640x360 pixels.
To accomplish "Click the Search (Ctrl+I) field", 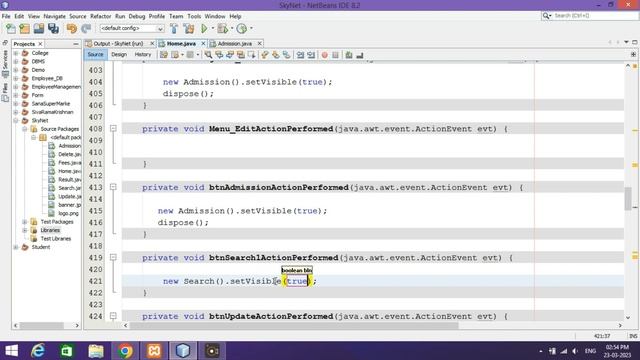I will [595, 16].
